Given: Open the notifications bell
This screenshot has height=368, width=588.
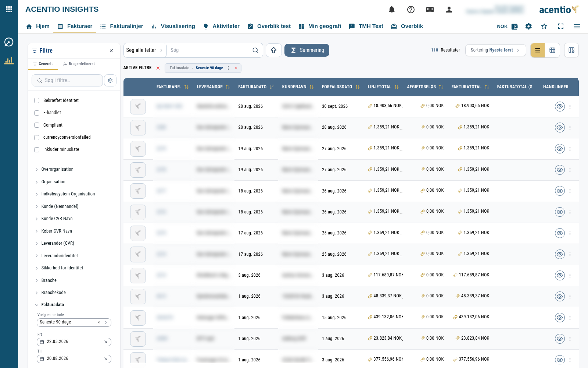Looking at the screenshot, I should (392, 10).
